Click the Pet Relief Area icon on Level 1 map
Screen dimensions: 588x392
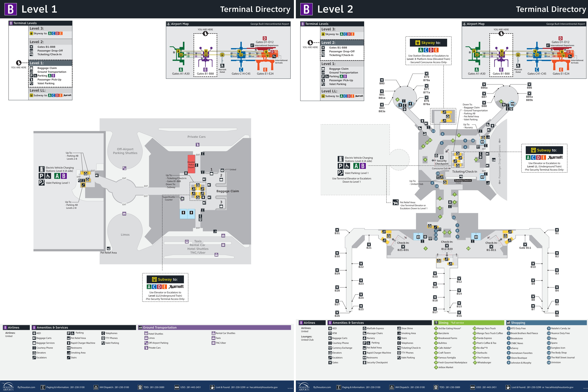108,249
